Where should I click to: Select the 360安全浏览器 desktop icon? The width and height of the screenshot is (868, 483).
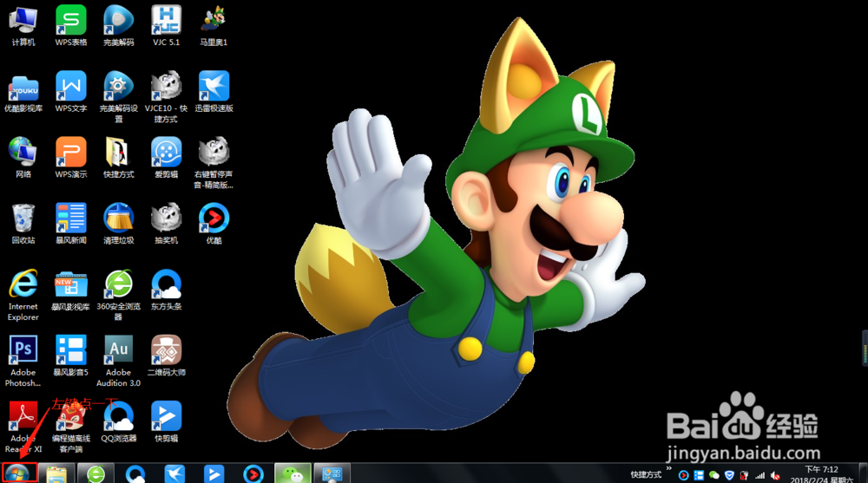coord(118,295)
